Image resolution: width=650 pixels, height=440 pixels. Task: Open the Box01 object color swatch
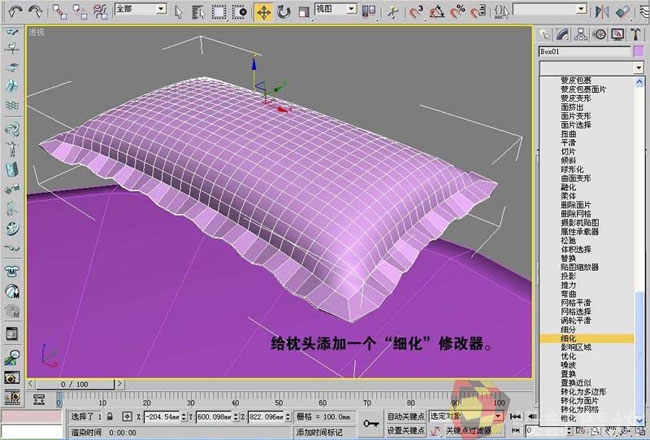coord(639,52)
